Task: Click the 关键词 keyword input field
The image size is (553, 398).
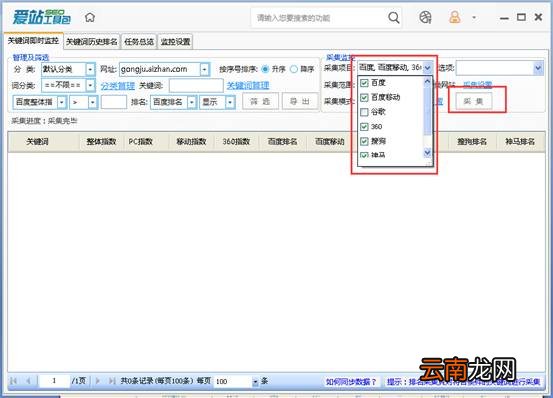Action: tap(196, 85)
